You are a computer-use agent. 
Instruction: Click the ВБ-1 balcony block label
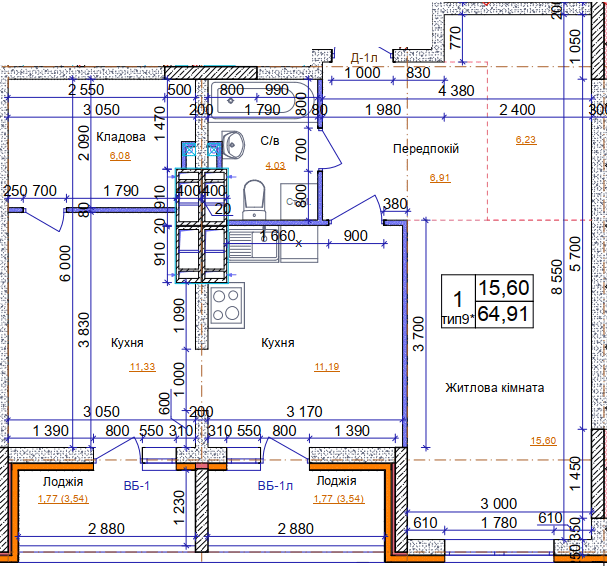click(x=137, y=485)
